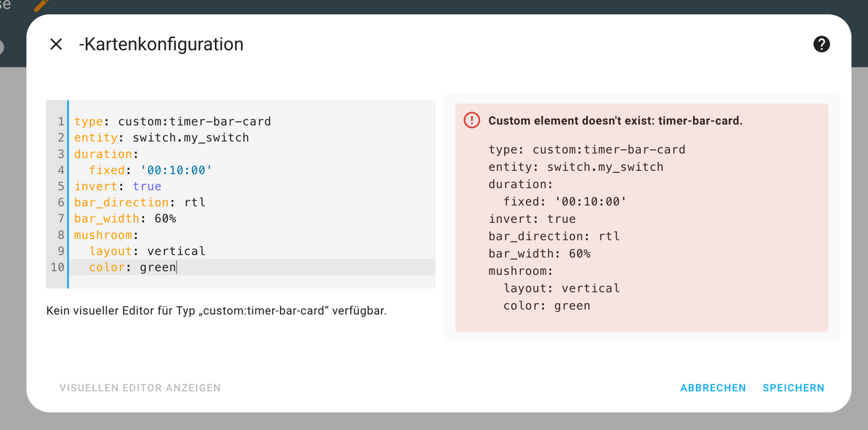Viewport: 868px width, 430px height.
Task: Click VISUELLEN EDITOR ANZEIGEN button
Action: (140, 388)
